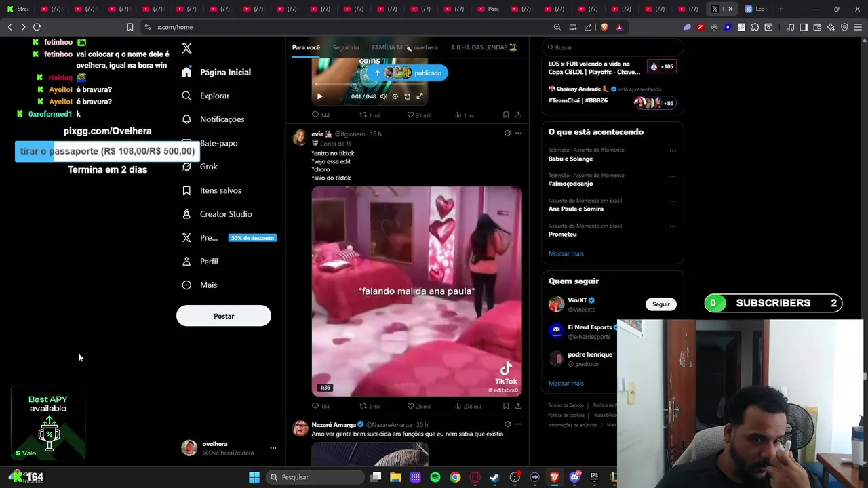Seek on the top video progress bar
Image resolution: width=868 pixels, height=488 pixels.
pyautogui.click(x=370, y=85)
